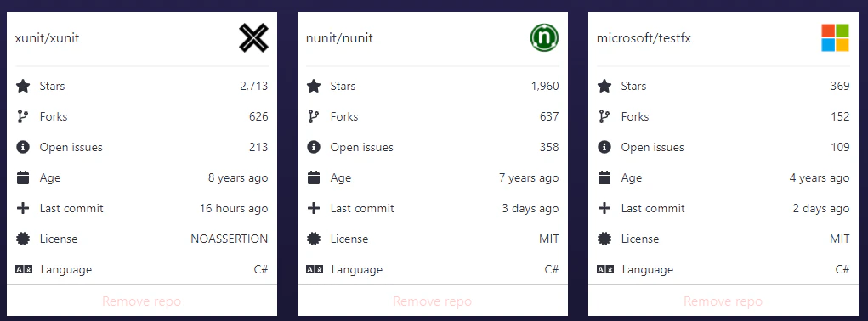Open the nunit/nunit repo title
868x321 pixels.
(x=339, y=38)
